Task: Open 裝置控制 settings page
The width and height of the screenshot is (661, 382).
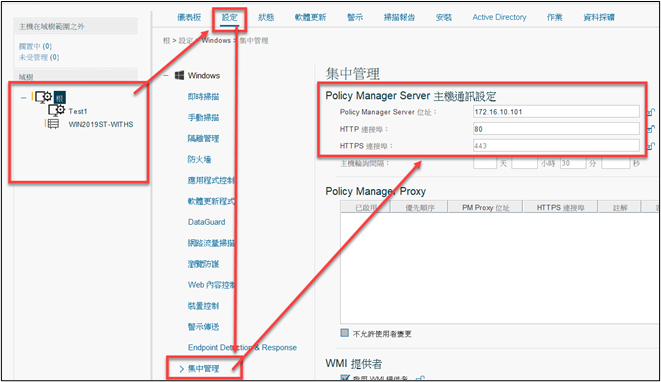Action: pyautogui.click(x=203, y=306)
